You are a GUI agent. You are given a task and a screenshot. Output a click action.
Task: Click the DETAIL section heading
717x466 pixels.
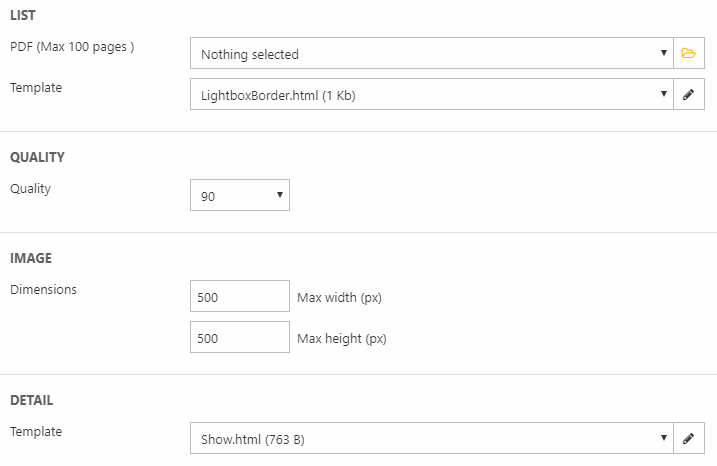[32, 400]
